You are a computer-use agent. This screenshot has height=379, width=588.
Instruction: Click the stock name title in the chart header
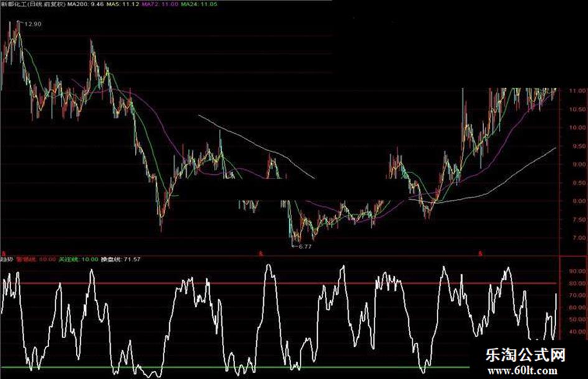33,4
